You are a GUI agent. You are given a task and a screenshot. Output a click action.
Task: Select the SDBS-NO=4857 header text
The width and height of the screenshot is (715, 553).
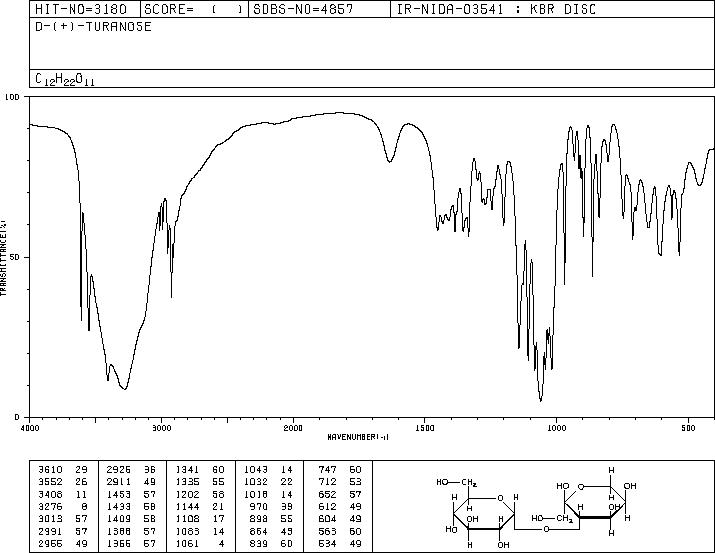303,9
